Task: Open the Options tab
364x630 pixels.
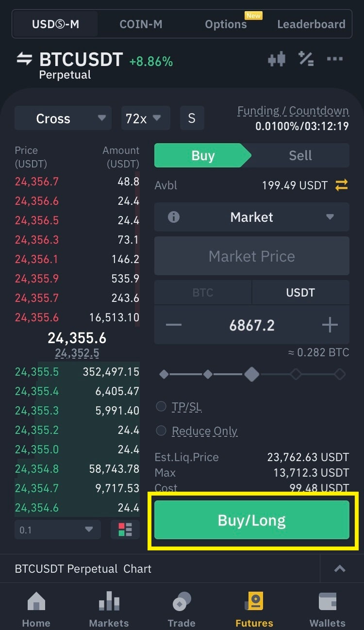Action: pos(226,24)
